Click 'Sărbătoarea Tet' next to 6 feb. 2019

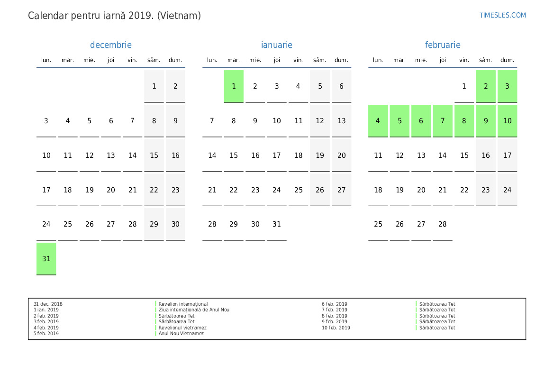437,304
